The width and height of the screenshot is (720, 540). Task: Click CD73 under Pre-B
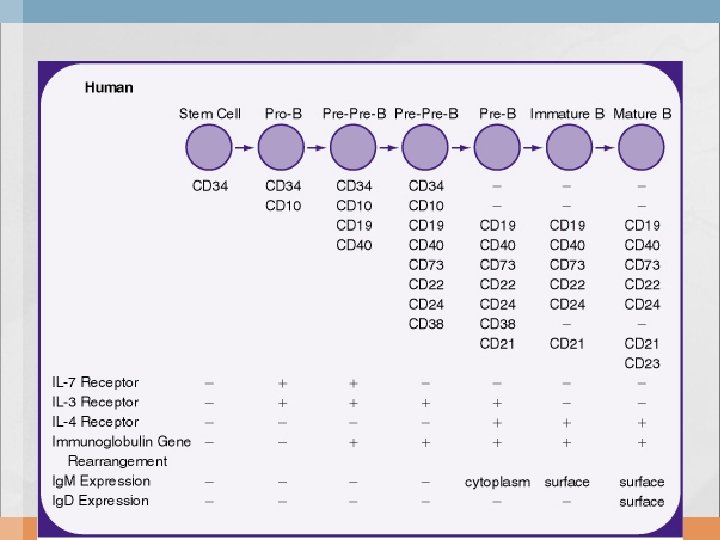pos(497,265)
